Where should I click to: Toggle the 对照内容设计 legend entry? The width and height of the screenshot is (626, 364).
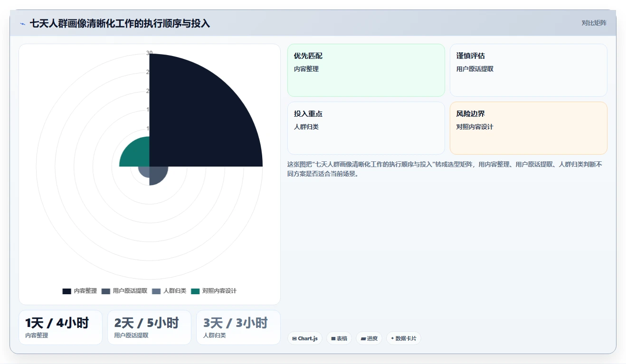(213, 291)
